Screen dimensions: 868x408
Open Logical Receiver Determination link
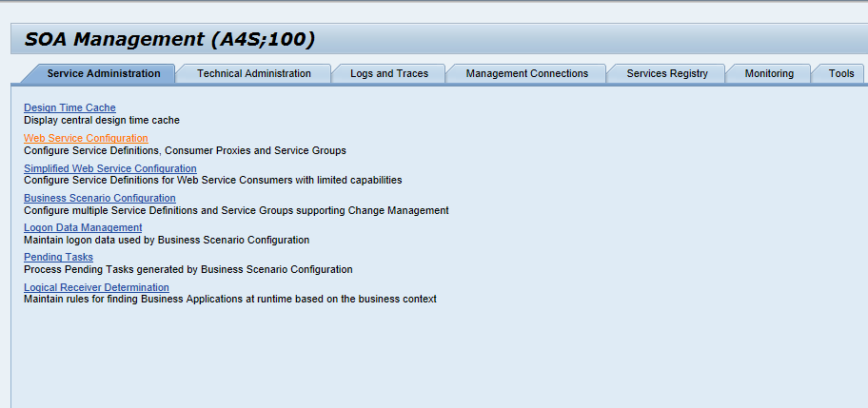click(96, 287)
